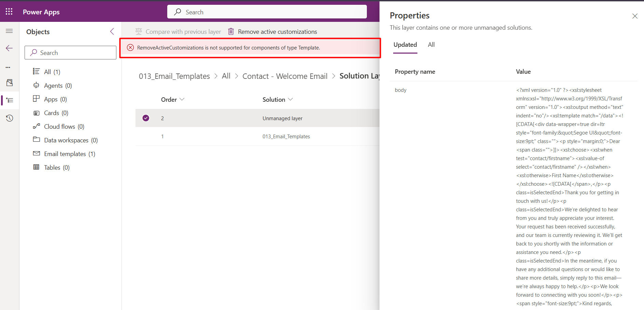This screenshot has height=310, width=644.
Task: Click Remove active customizations command
Action: 272,31
